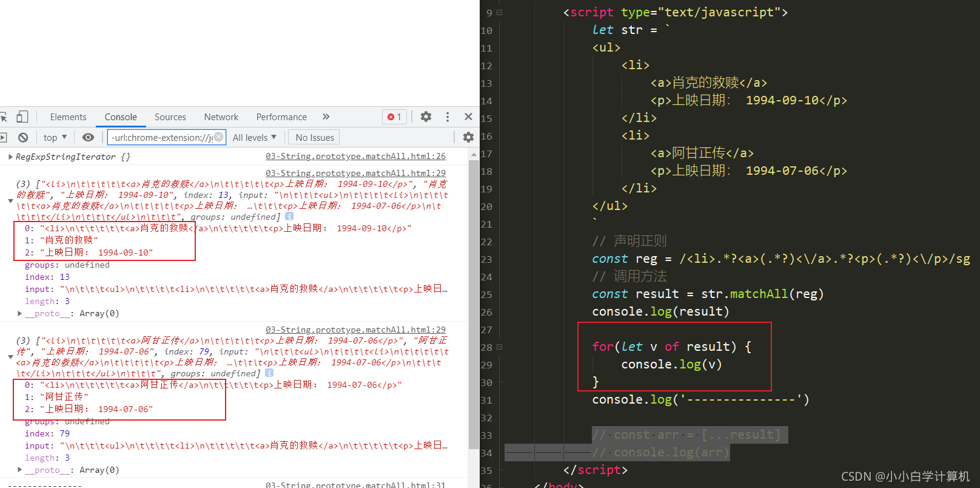This screenshot has width=980, height=488.
Task: Click the No Issues button
Action: coord(315,138)
